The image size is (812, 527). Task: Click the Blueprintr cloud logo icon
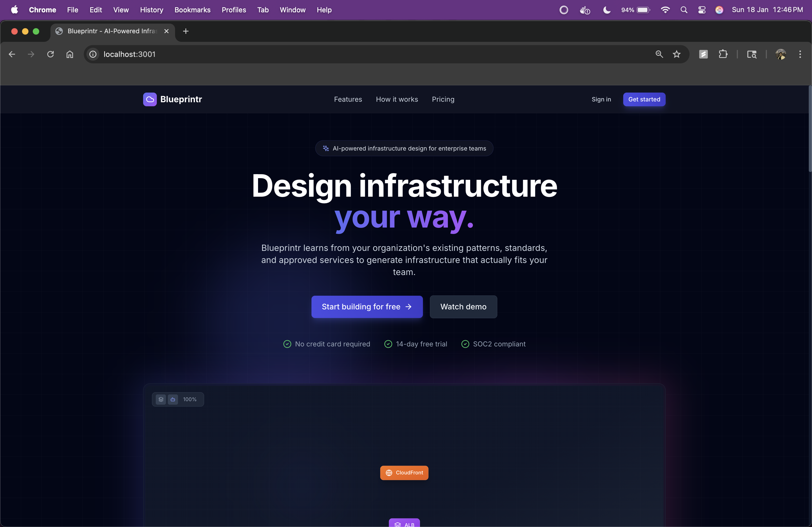150,99
